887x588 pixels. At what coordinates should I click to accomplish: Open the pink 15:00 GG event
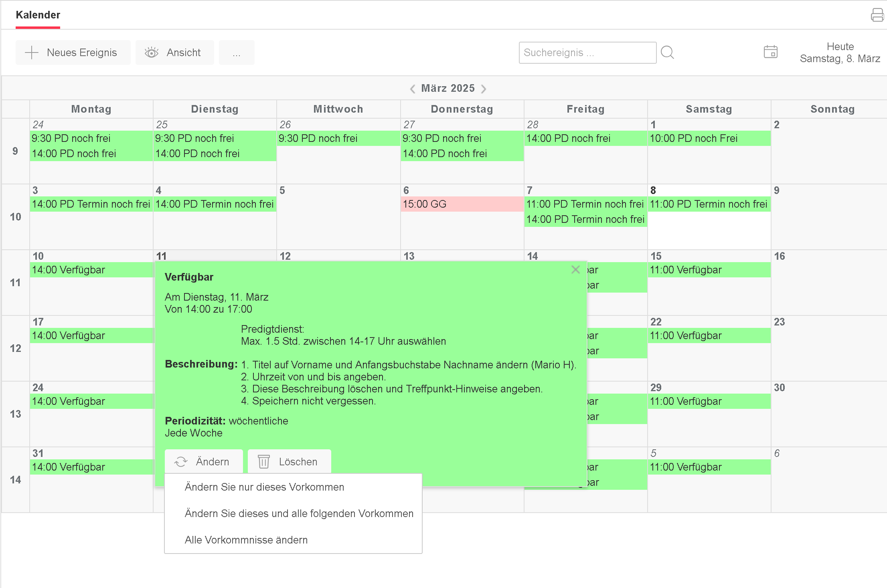pos(462,204)
